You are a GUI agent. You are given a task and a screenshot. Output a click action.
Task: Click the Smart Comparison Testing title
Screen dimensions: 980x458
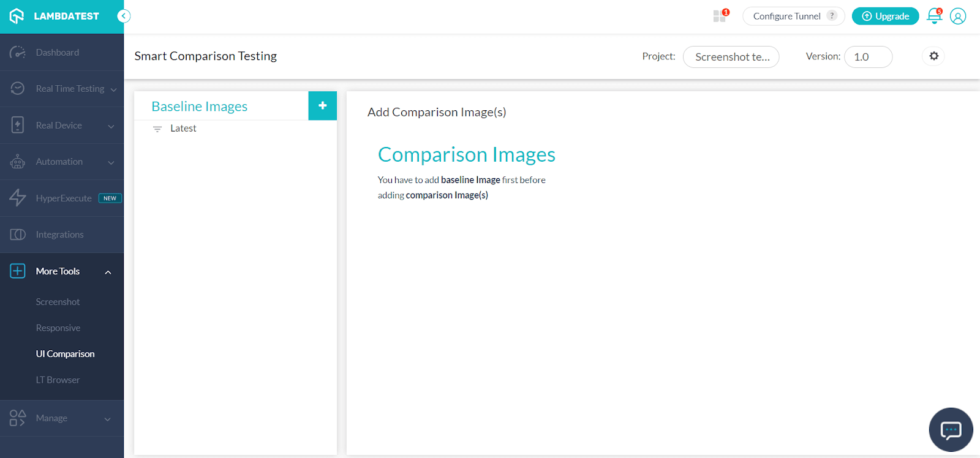[x=205, y=56]
